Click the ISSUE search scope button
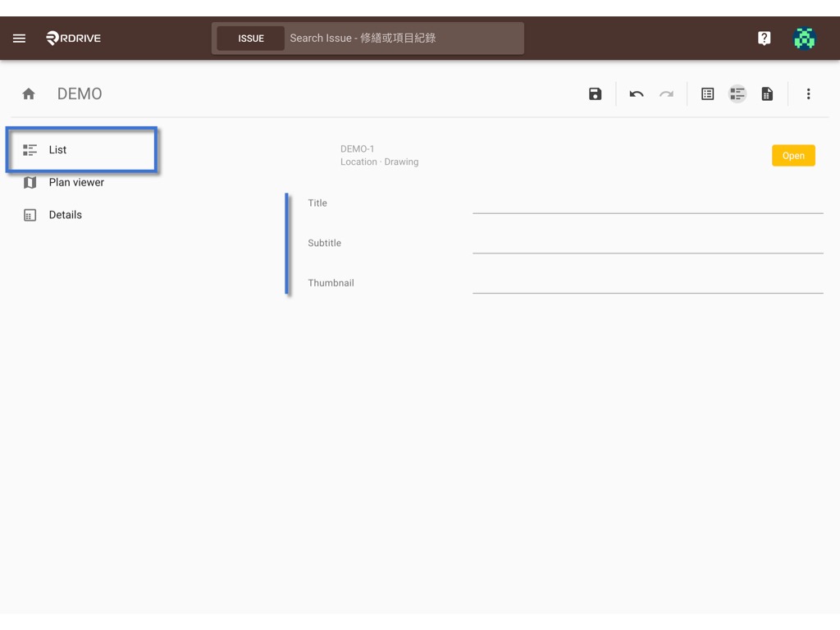Image resolution: width=840 pixels, height=630 pixels. (251, 39)
